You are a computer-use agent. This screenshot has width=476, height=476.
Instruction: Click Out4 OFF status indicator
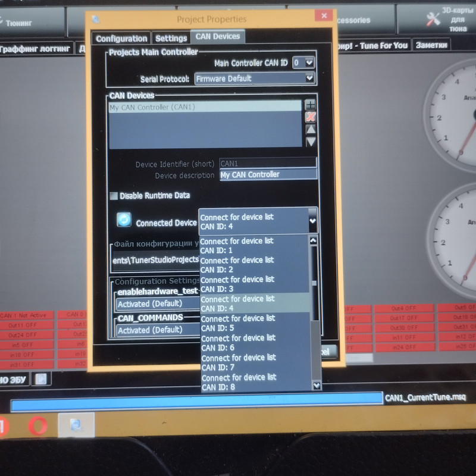point(403,308)
